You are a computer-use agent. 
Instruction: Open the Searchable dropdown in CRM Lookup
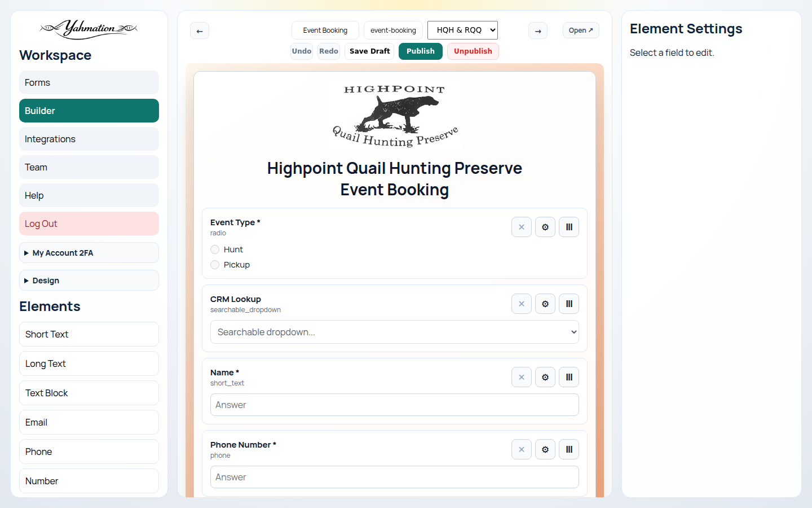[x=394, y=332]
